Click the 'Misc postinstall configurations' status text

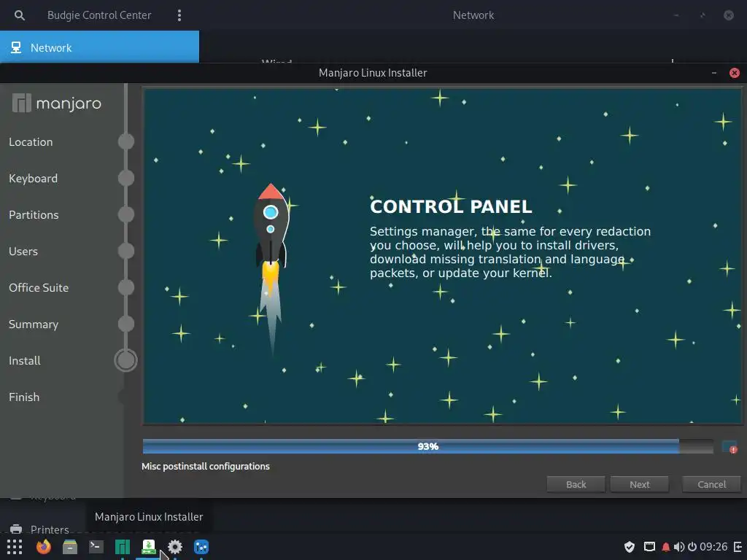[205, 466]
